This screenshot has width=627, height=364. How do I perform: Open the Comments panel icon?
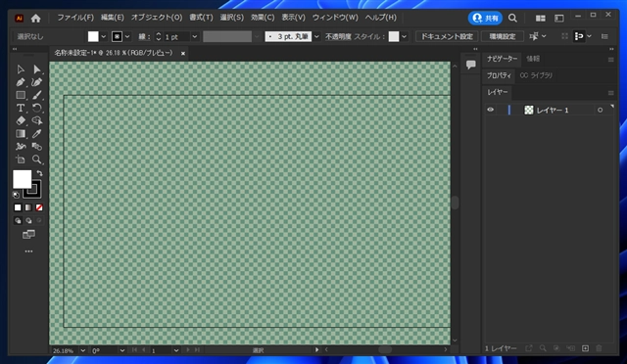click(471, 65)
